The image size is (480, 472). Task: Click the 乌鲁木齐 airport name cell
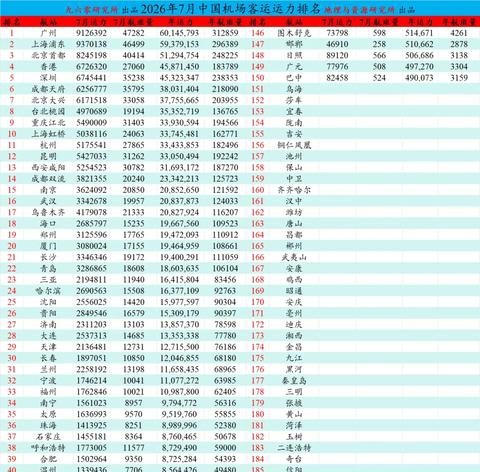click(48, 212)
